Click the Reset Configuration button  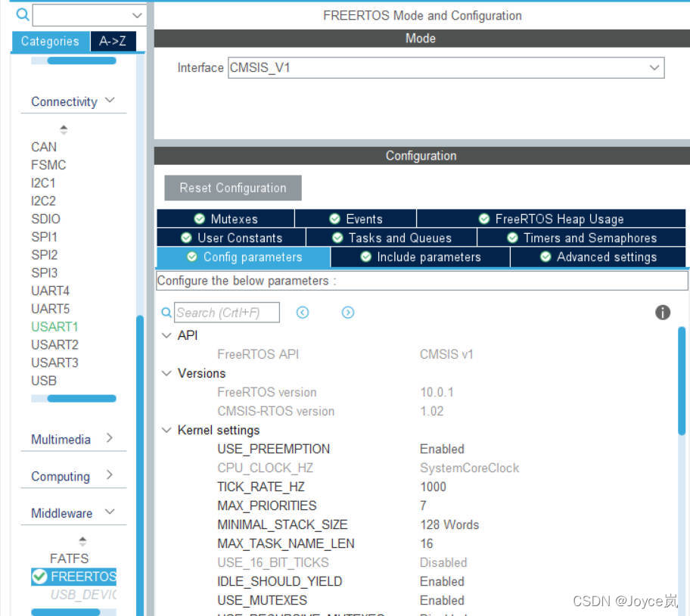coord(233,188)
